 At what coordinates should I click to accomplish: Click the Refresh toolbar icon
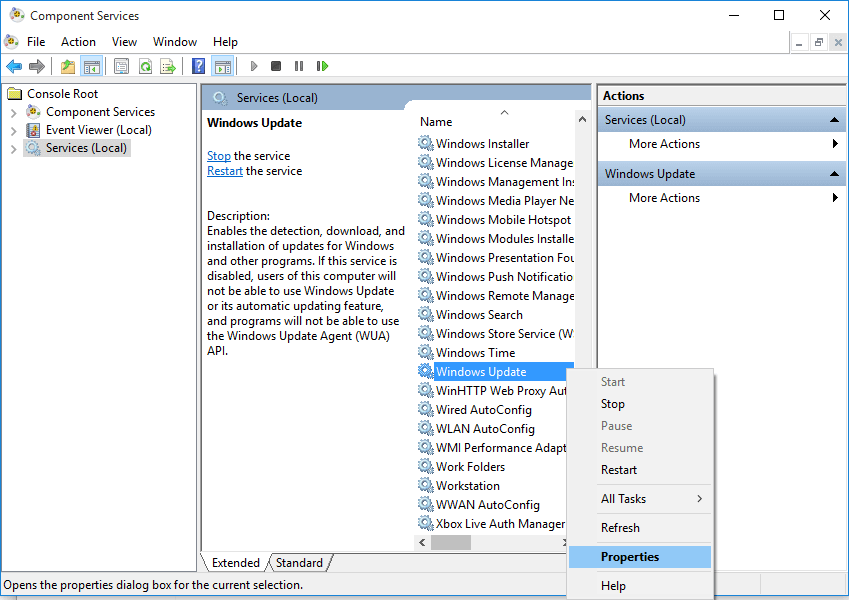tap(146, 66)
